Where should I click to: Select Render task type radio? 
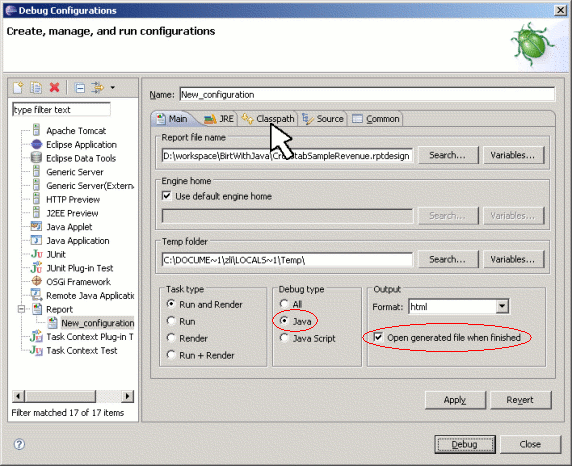171,338
